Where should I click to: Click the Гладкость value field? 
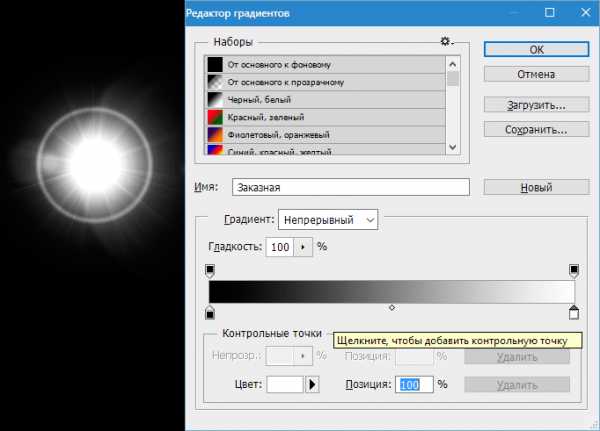tap(280, 247)
